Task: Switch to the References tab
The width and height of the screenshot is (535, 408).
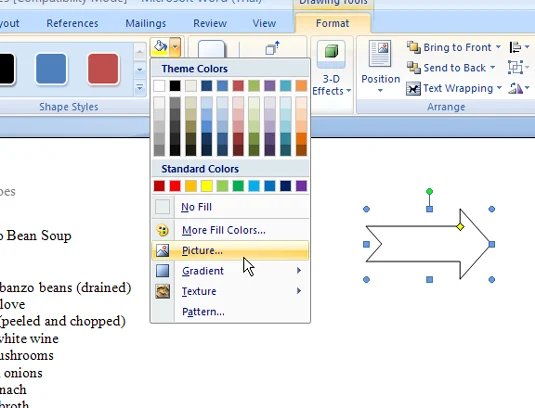Action: pos(72,23)
